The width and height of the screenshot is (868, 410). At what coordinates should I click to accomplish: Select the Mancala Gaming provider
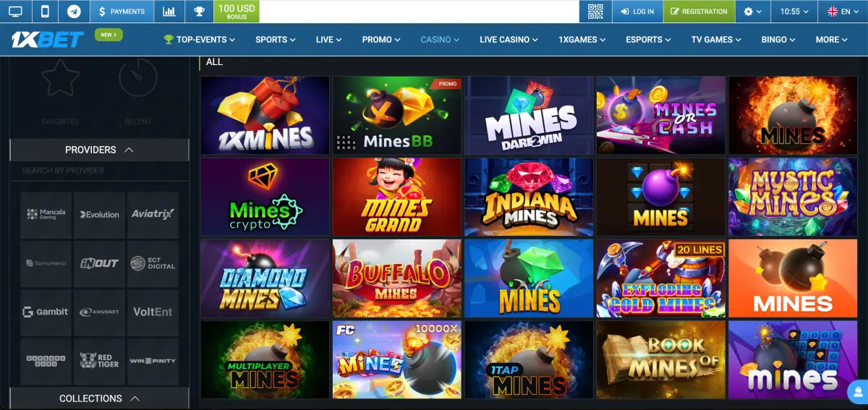(x=46, y=215)
